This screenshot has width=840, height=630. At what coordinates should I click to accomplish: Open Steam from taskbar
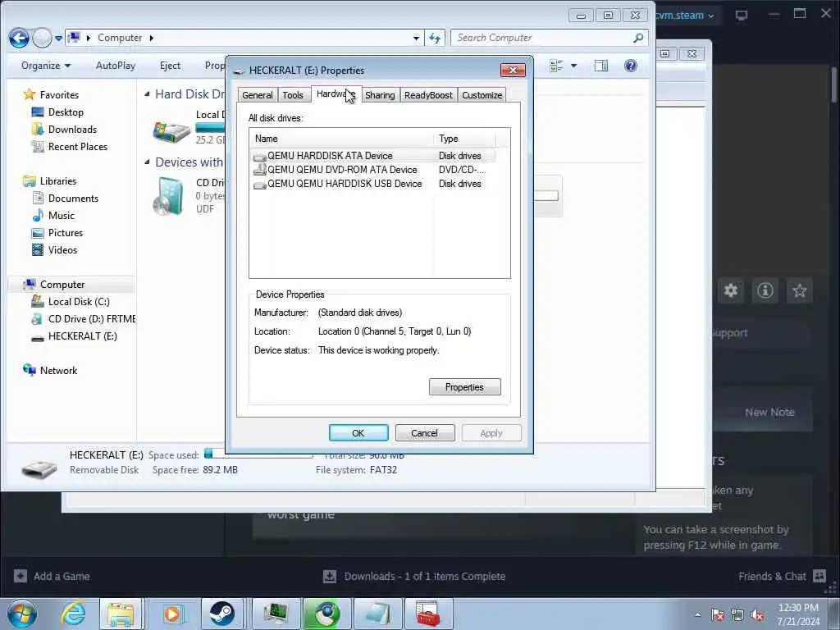click(x=221, y=614)
